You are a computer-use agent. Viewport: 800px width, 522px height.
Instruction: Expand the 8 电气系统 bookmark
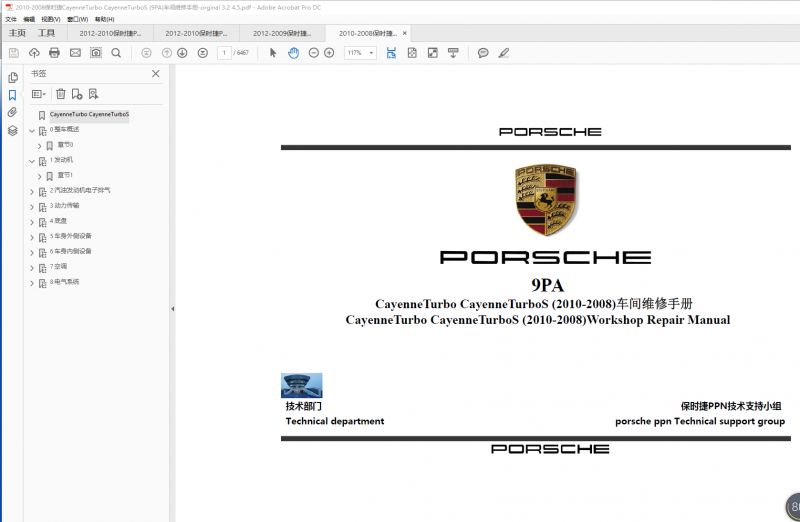click(x=32, y=283)
